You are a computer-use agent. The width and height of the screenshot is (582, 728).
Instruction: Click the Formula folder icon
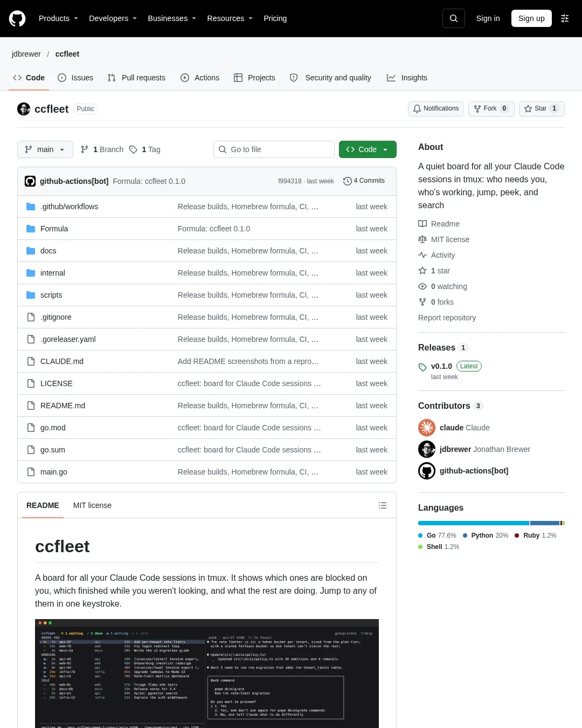tap(31, 229)
